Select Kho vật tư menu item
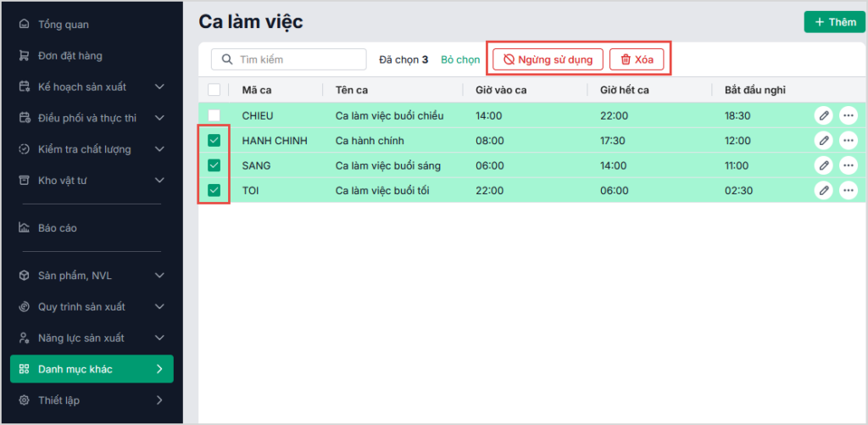This screenshot has width=868, height=425. pos(92,180)
